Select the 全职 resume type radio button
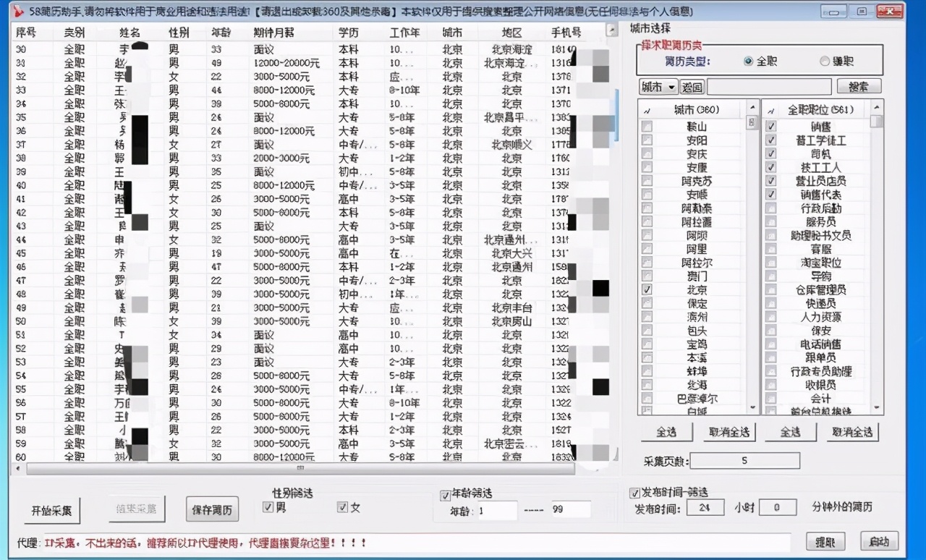Viewport: 926px width, 560px height. (748, 61)
